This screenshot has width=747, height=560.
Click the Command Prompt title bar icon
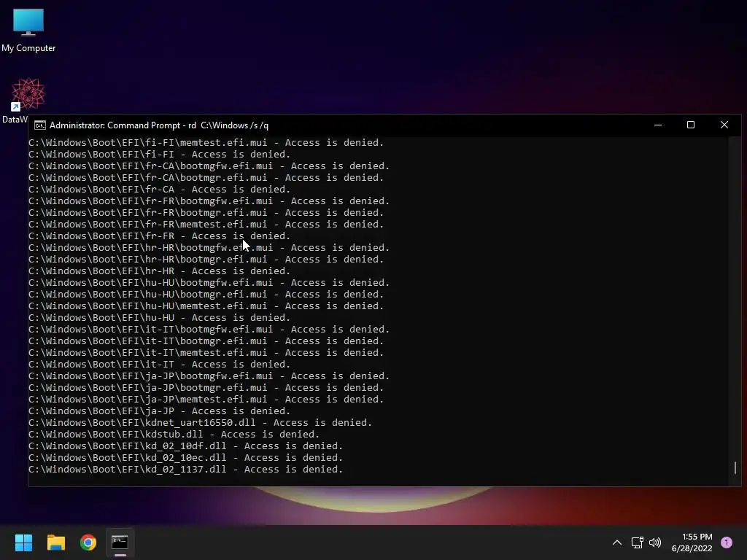pyautogui.click(x=40, y=125)
